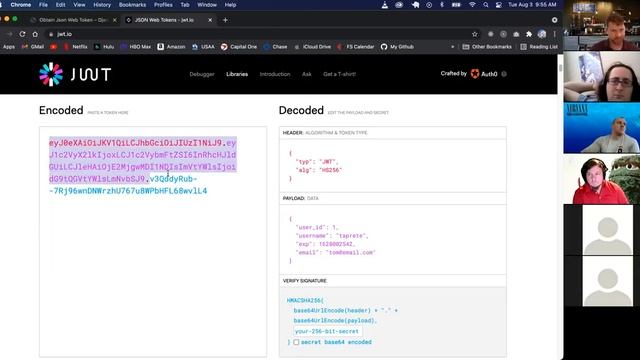Viewport: 640px width, 360px height.
Task: Open the Edit menu
Action: [60, 5]
